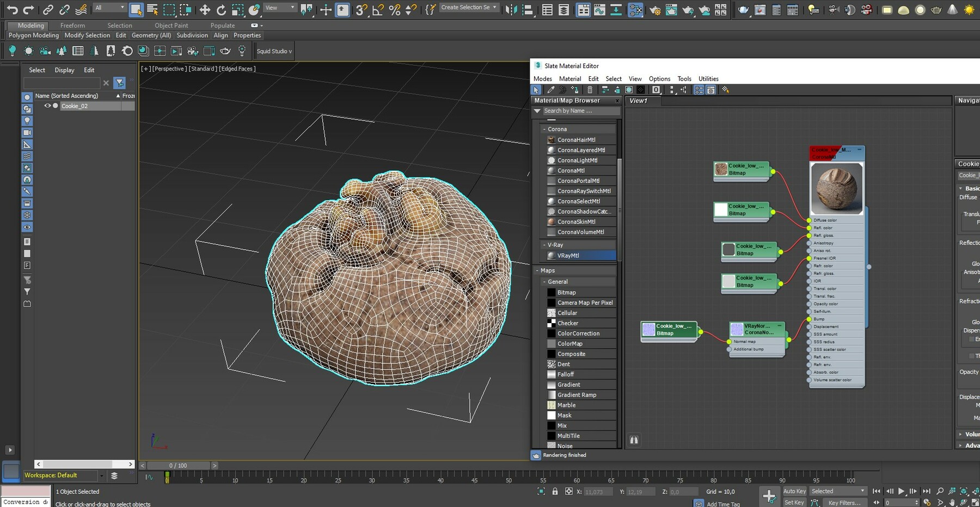Screen dimensions: 980x507
Task: Pick the Eyedropper tool in Slate Material Editor
Action: pos(551,90)
